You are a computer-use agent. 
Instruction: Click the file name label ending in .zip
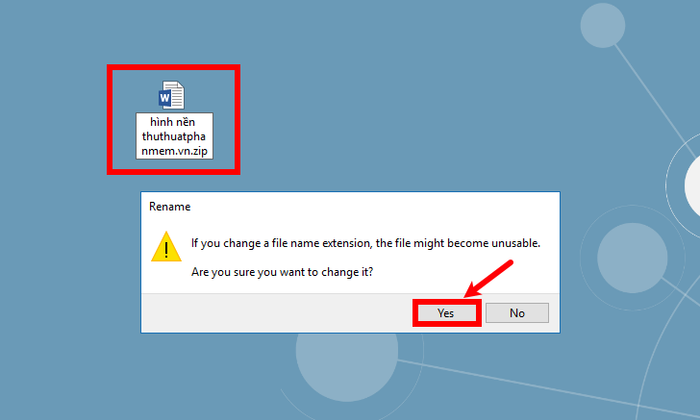[x=174, y=136]
